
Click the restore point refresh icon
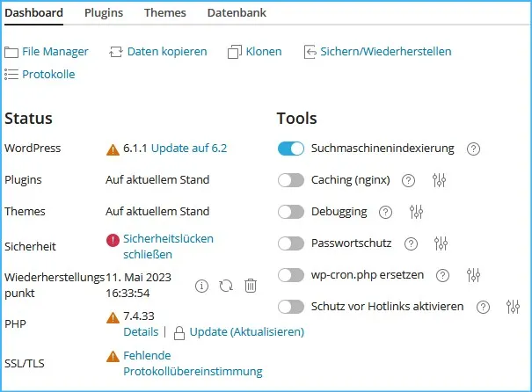[226, 286]
